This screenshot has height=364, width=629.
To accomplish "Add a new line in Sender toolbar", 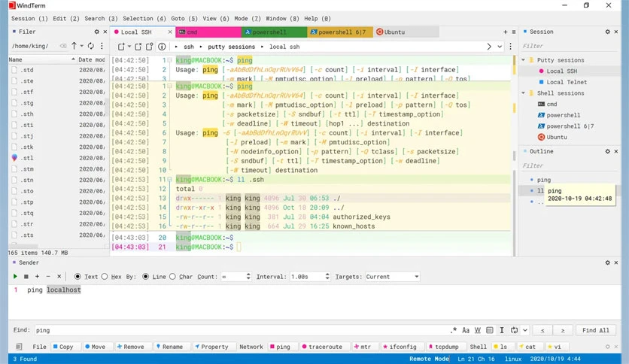I will tap(37, 276).
